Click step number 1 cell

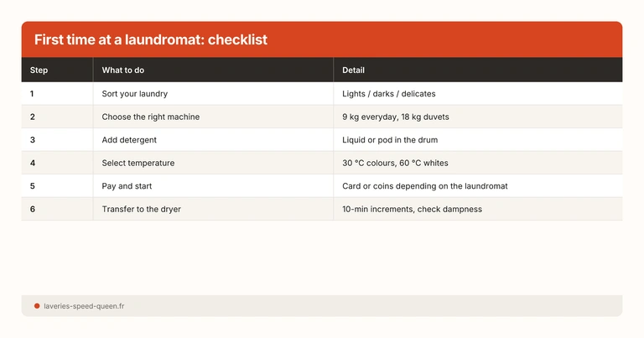(x=33, y=93)
